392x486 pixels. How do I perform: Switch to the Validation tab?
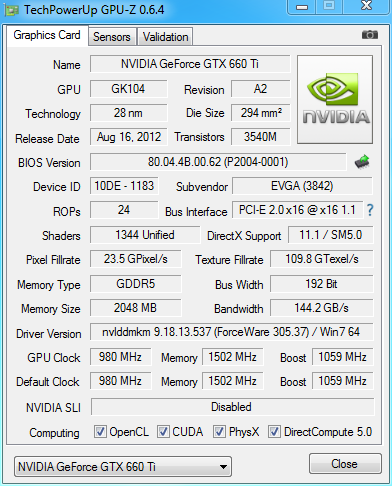point(165,37)
